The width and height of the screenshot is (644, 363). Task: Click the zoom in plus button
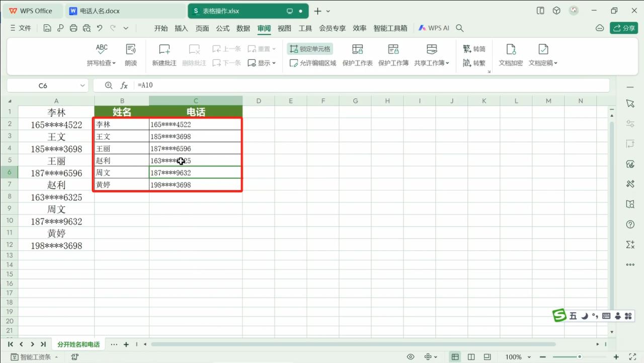[616, 357]
